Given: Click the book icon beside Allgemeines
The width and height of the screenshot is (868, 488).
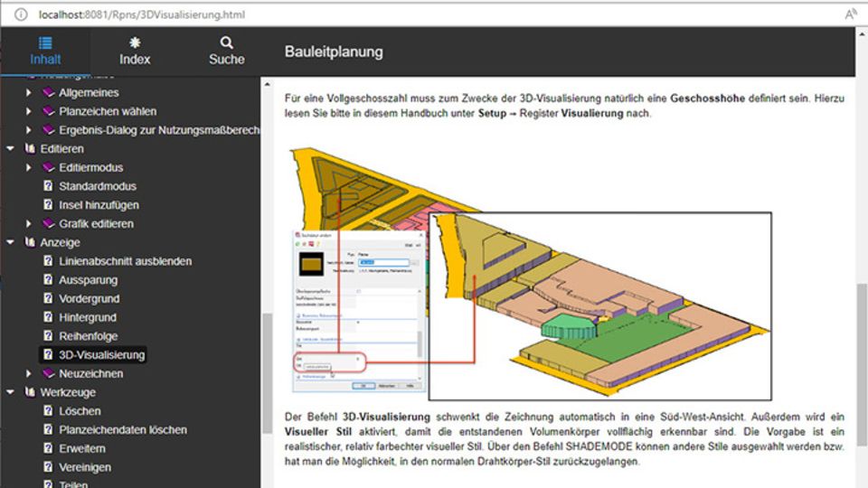Looking at the screenshot, I should pos(49,92).
